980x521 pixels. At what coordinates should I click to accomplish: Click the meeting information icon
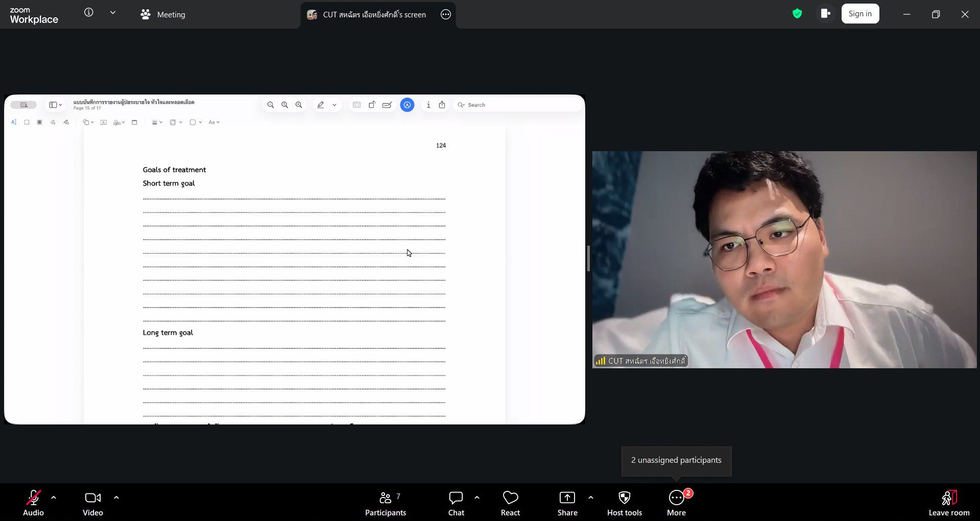coord(88,13)
